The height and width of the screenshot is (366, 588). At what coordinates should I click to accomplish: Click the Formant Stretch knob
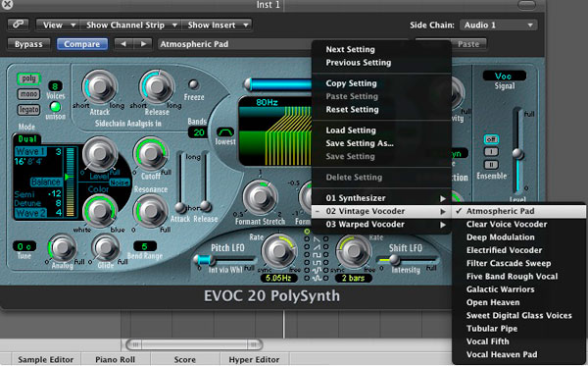(260, 197)
